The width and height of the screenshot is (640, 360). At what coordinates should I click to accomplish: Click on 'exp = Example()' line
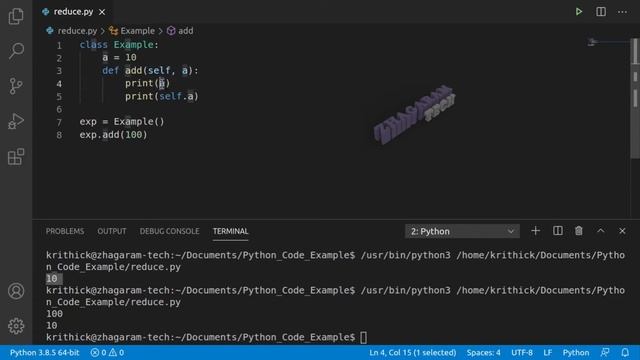(122, 122)
